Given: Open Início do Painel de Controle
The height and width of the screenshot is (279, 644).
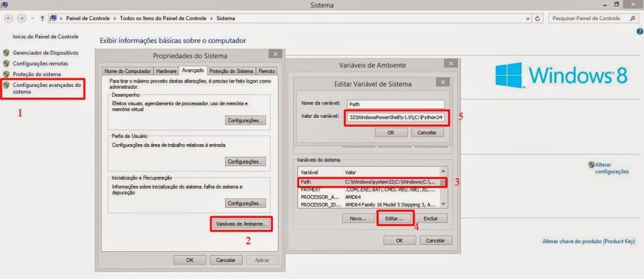Looking at the screenshot, I should [45, 37].
